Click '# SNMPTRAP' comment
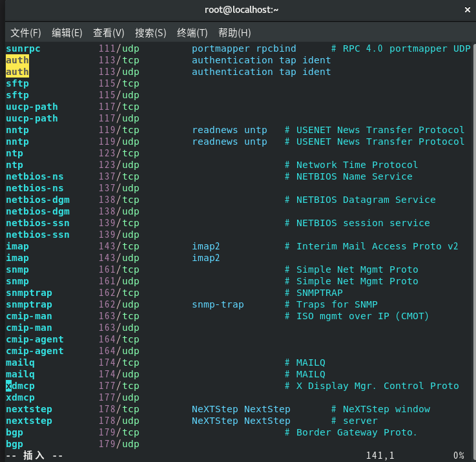The height and width of the screenshot is (462, 476). (314, 293)
